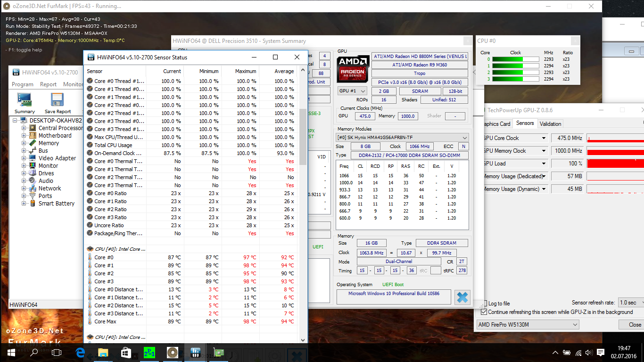Open the Sensor refresh rate dropdown
This screenshot has width=644, height=362.
click(631, 303)
